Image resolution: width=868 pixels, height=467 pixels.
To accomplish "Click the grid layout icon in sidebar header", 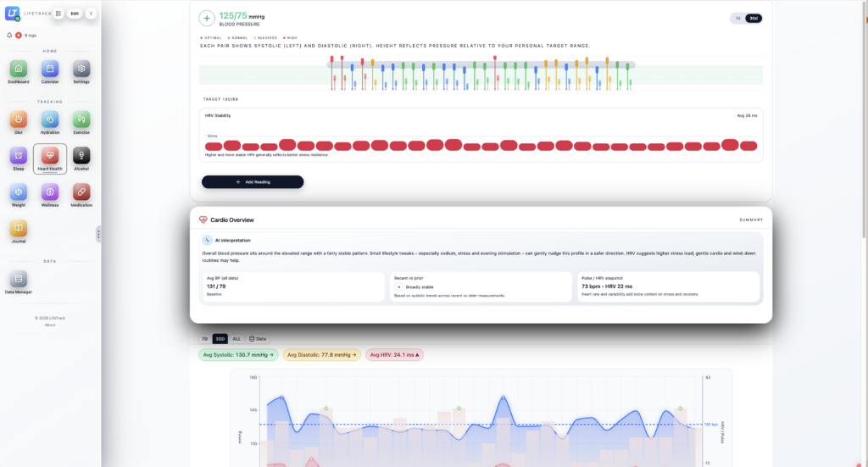I will [58, 14].
